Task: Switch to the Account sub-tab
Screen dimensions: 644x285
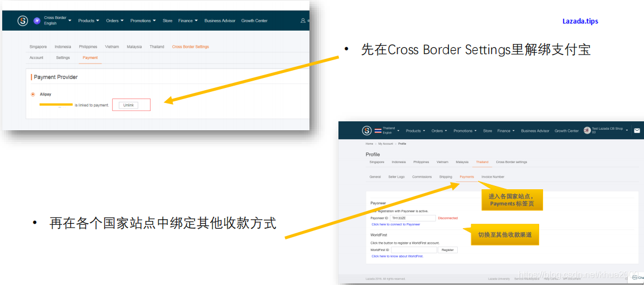Action: coord(36,58)
